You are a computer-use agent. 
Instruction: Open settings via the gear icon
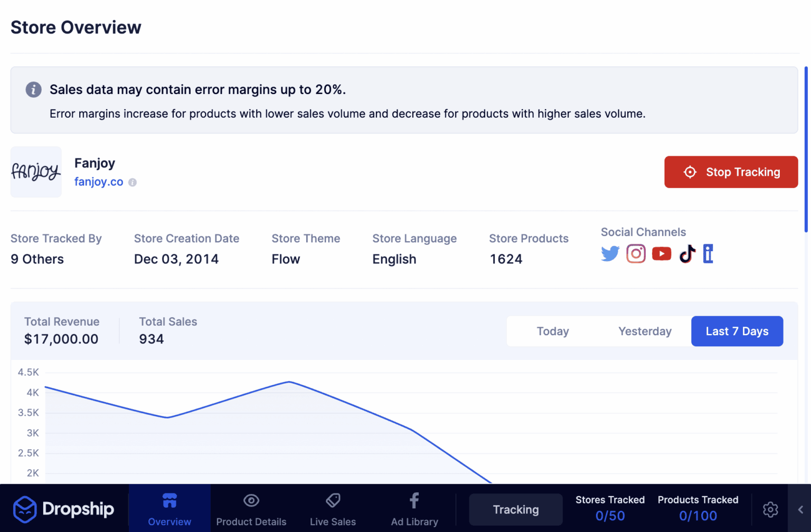(x=770, y=509)
